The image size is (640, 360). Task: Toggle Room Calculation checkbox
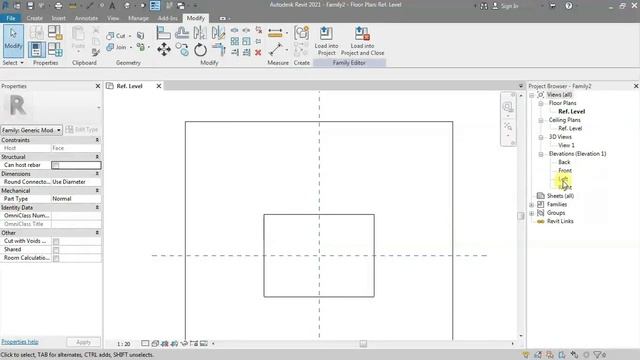[x=56, y=258]
